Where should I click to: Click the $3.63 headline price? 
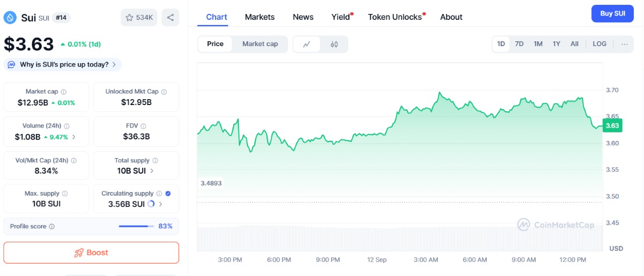(x=29, y=44)
